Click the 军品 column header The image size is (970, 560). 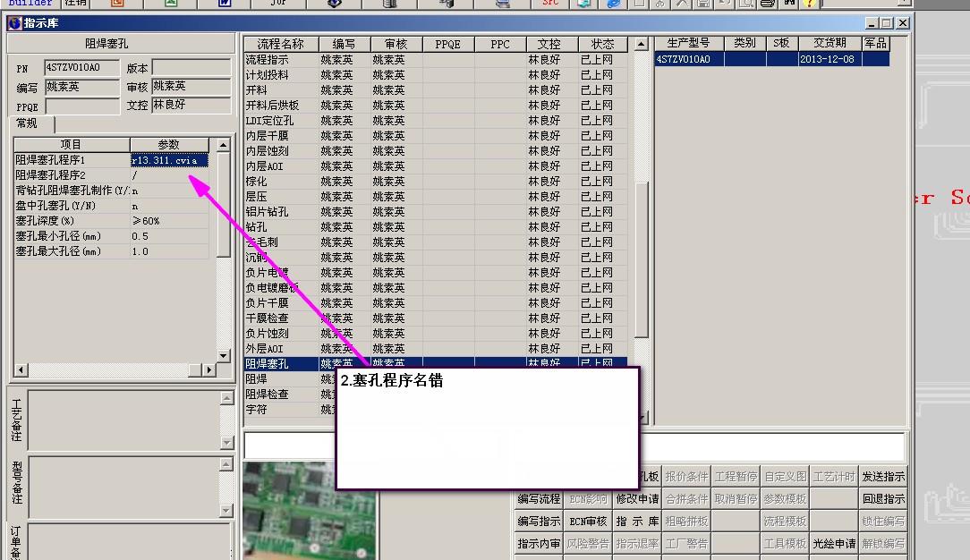[876, 43]
